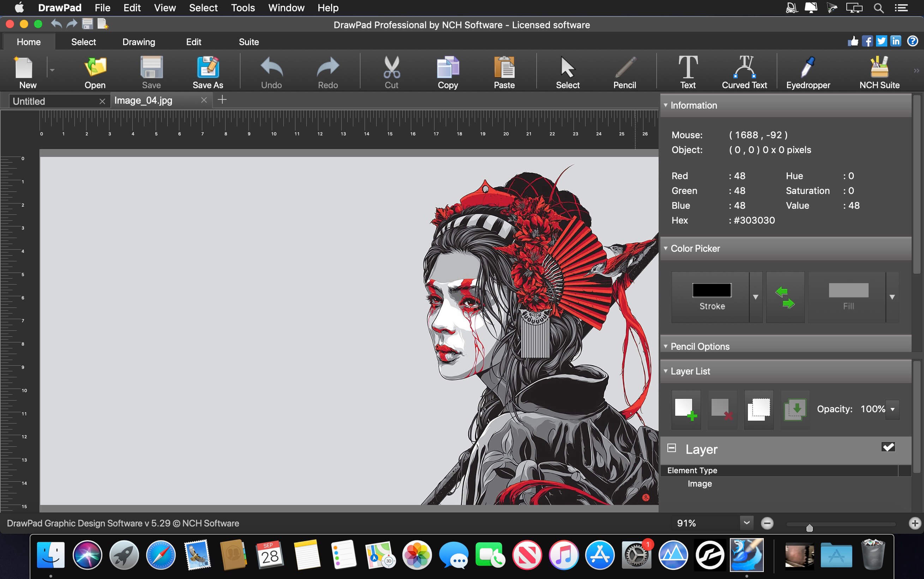Switch to the Edit tab
Image resolution: width=924 pixels, height=579 pixels.
coord(193,42)
